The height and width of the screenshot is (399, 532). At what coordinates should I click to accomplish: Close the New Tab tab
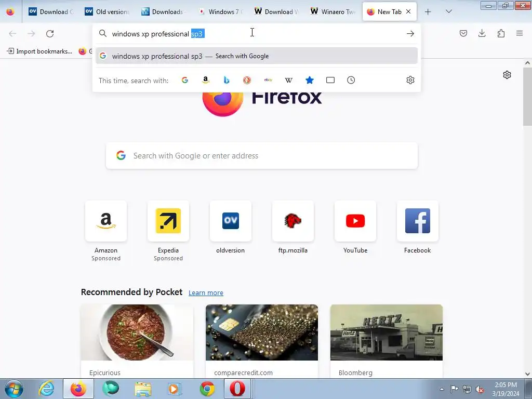(x=408, y=11)
